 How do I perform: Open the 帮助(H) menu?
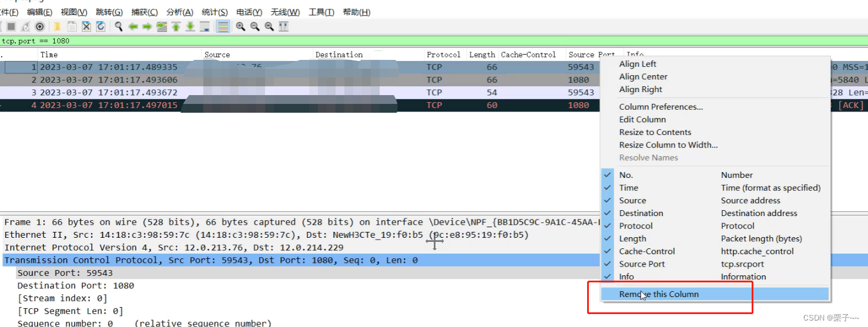pos(357,12)
